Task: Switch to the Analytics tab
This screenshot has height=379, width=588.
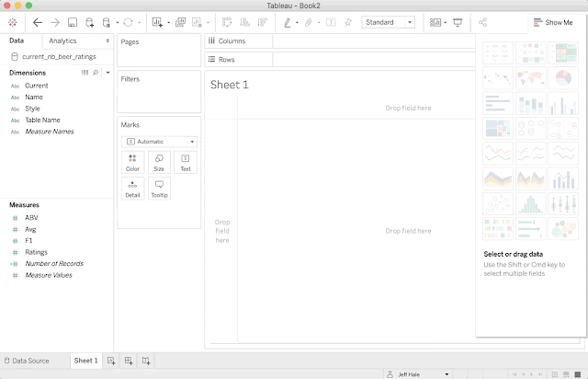Action: tap(62, 41)
